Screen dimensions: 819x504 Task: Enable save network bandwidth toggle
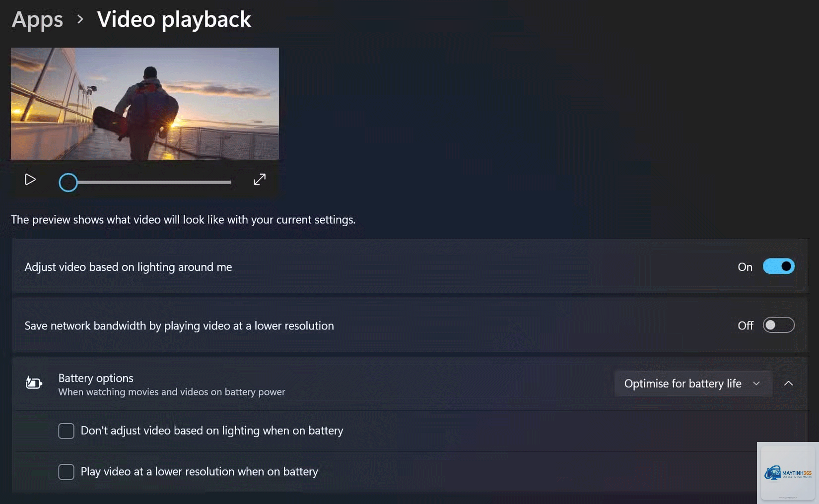tap(778, 325)
